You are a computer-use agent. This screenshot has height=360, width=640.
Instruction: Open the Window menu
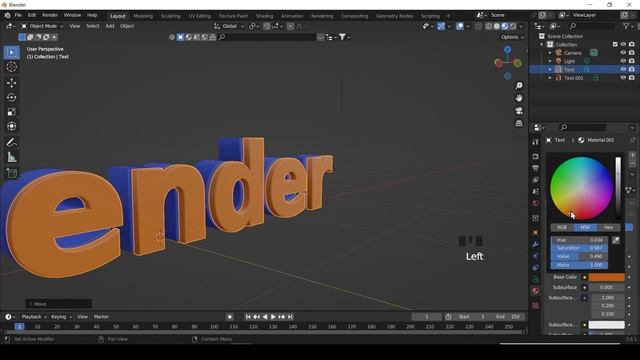coord(72,15)
